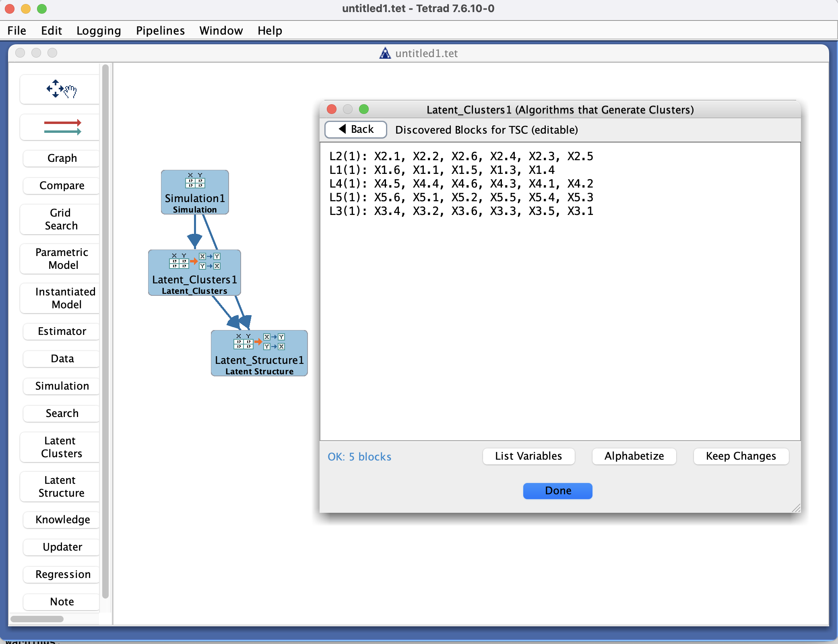Click the Tetrad triangle icon in untitled1.tet title

click(x=385, y=53)
